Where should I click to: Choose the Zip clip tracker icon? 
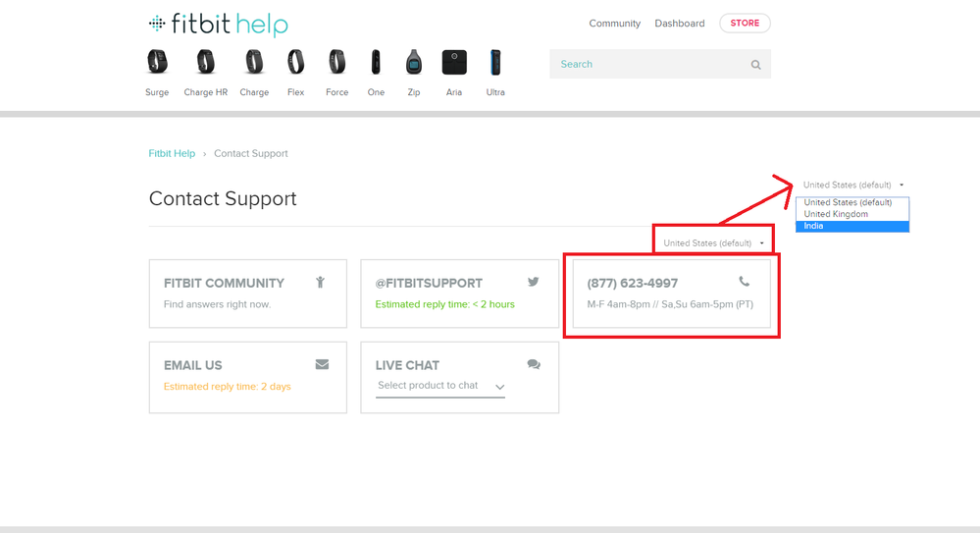tap(413, 62)
